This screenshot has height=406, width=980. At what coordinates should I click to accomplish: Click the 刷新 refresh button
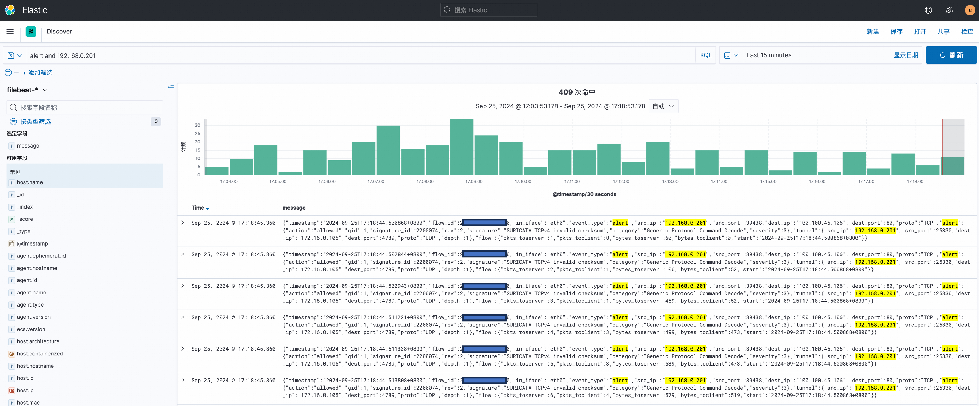951,55
